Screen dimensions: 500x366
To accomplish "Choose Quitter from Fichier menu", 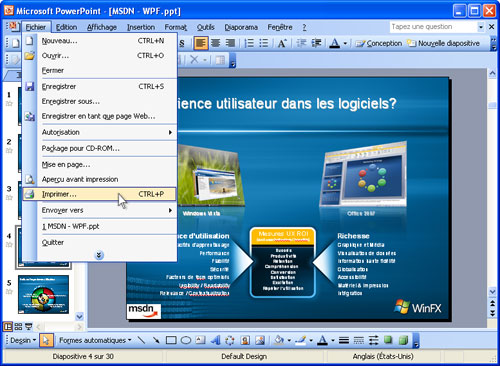I will (x=99, y=242).
